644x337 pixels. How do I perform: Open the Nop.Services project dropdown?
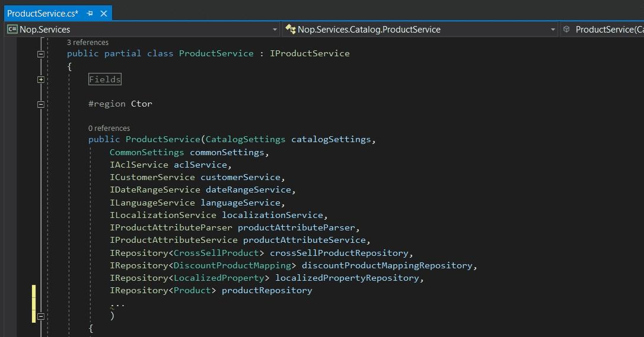pyautogui.click(x=275, y=30)
